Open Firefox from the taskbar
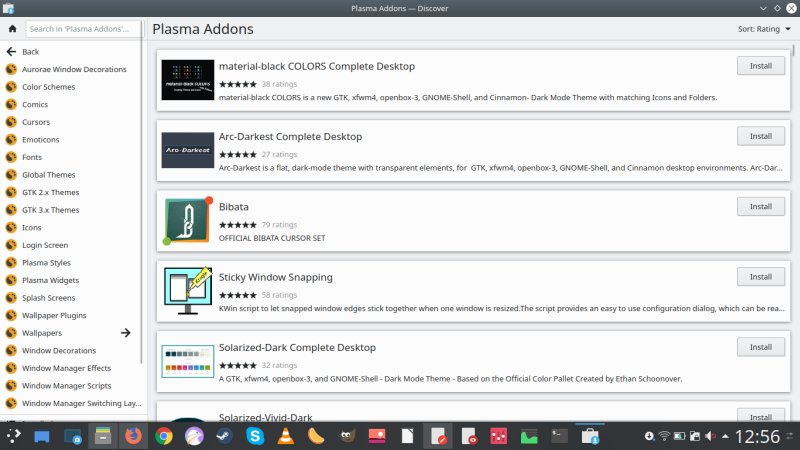This screenshot has width=800, height=450. [x=133, y=436]
